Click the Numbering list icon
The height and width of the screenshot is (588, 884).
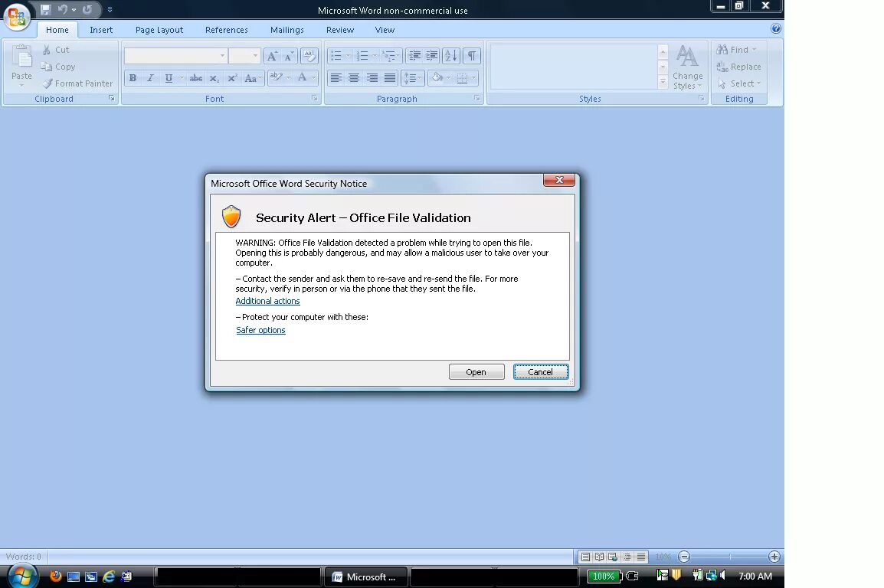362,56
